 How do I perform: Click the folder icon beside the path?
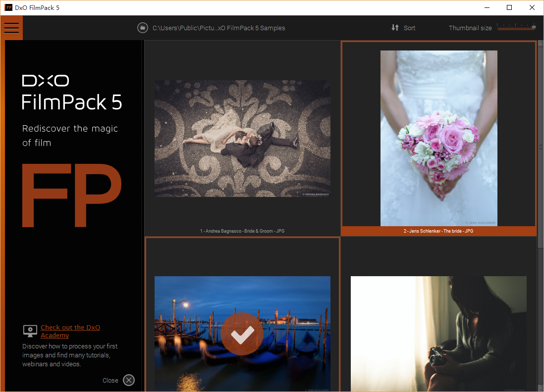143,28
